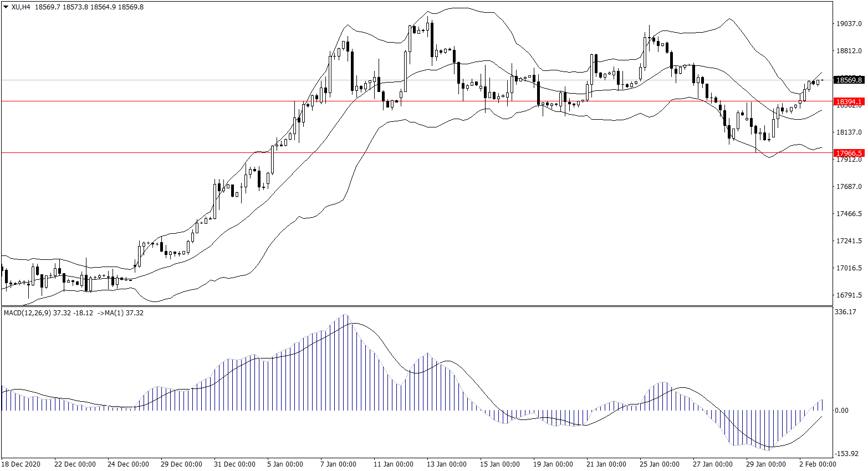Click the 17241.5 value on price scale
This screenshot has width=868, height=471.
click(849, 241)
